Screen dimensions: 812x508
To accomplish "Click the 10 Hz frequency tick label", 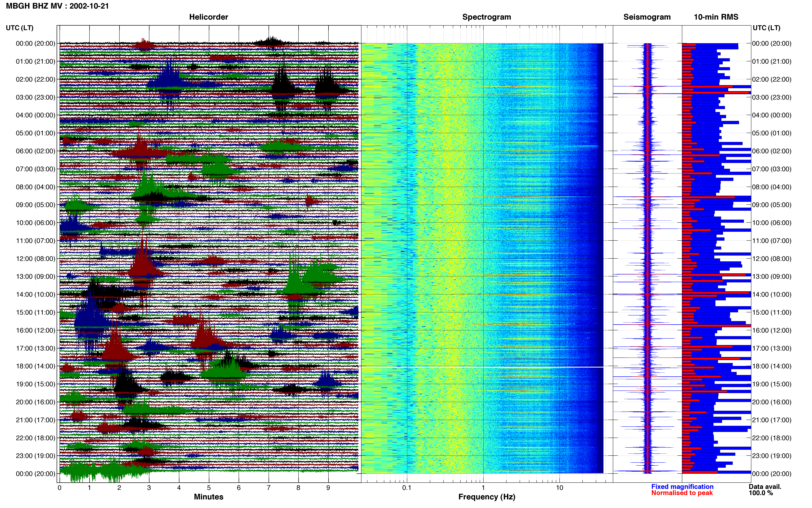I will pos(559,488).
